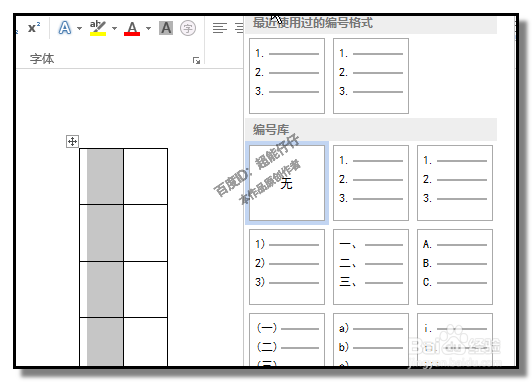Align text left in paragraph group
This screenshot has height=382, width=532.
220,28
